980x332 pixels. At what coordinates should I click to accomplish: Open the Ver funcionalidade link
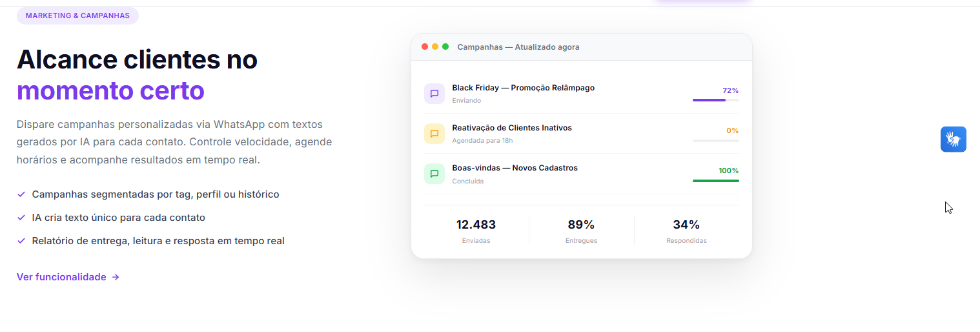pos(68,277)
